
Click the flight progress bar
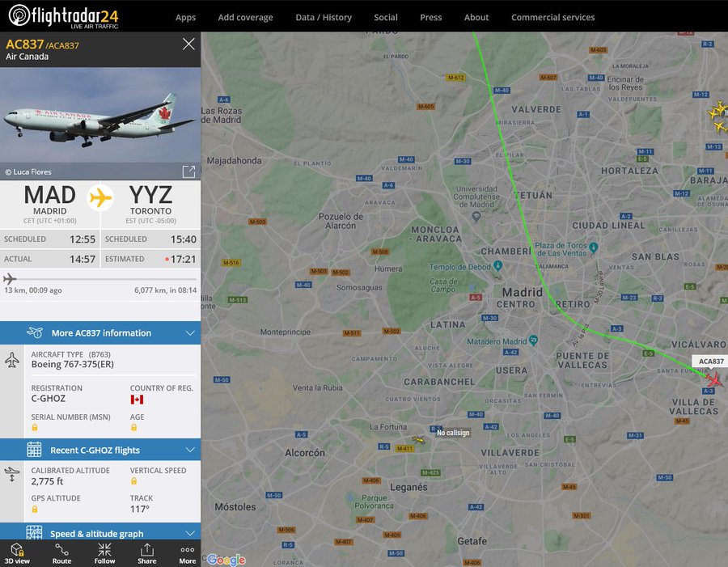click(x=100, y=279)
